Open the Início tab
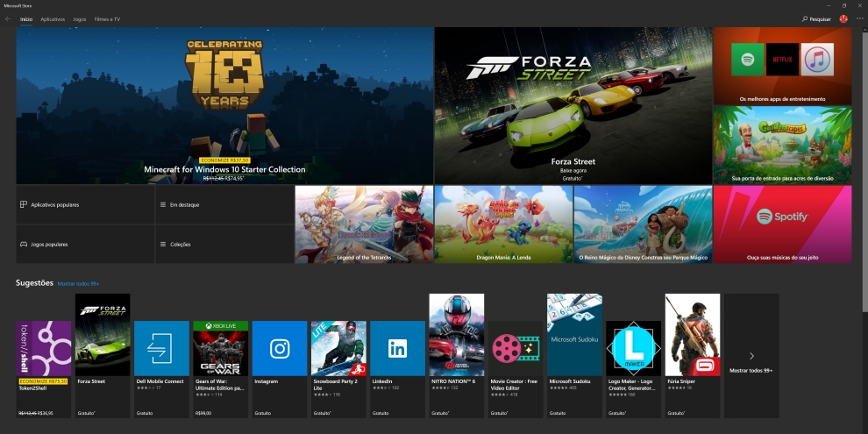This screenshot has width=868, height=434. click(26, 19)
